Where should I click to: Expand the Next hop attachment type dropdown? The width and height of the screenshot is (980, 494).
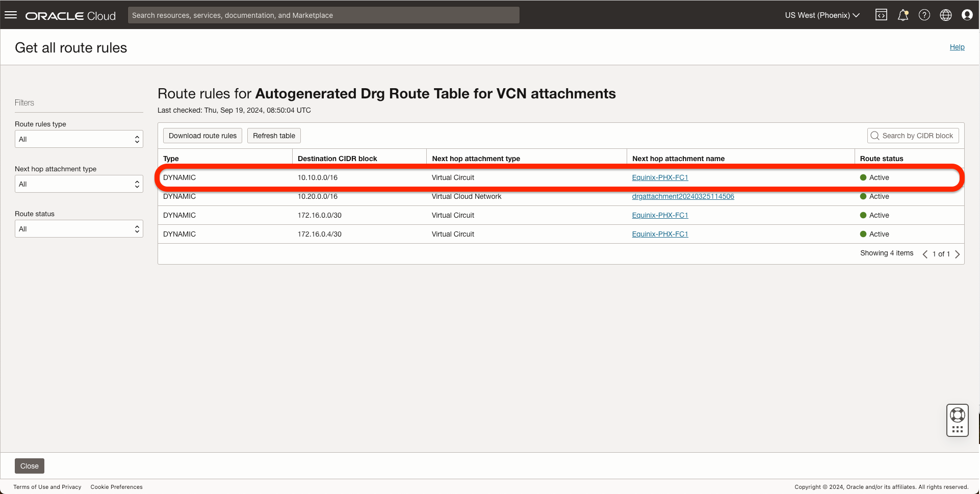click(x=79, y=184)
